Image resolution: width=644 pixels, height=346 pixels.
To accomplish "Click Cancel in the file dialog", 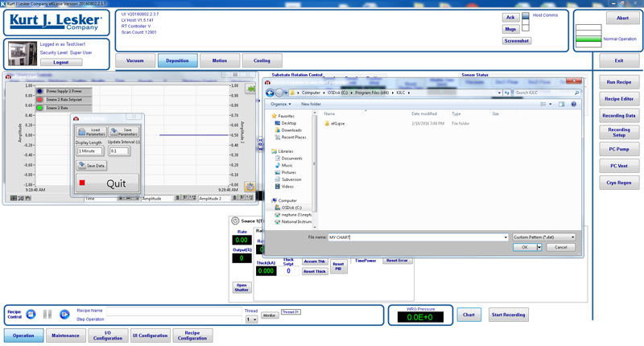I will [560, 247].
